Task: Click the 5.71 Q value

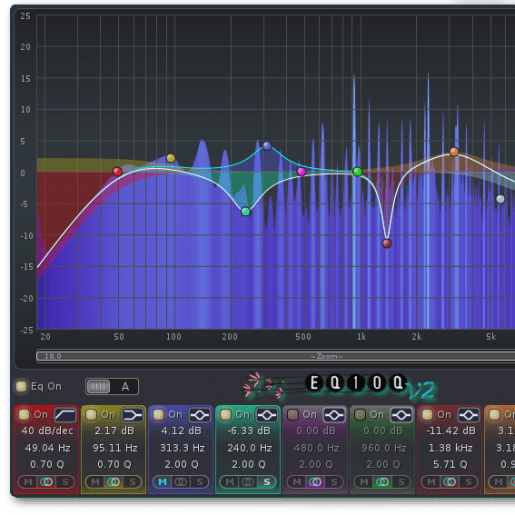Action: pyautogui.click(x=450, y=464)
